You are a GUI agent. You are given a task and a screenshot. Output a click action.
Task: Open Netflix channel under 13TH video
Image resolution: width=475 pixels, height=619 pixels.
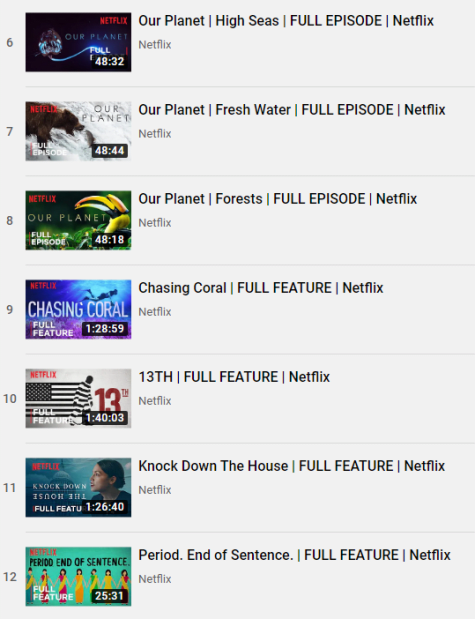tap(155, 401)
